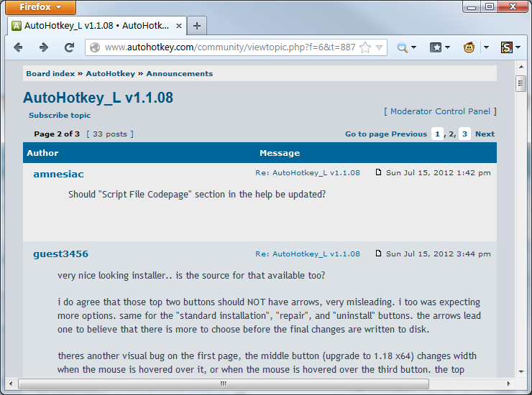Image resolution: width=532 pixels, height=395 pixels.
Task: Follow the Board index breadcrumb link
Action: (x=50, y=73)
